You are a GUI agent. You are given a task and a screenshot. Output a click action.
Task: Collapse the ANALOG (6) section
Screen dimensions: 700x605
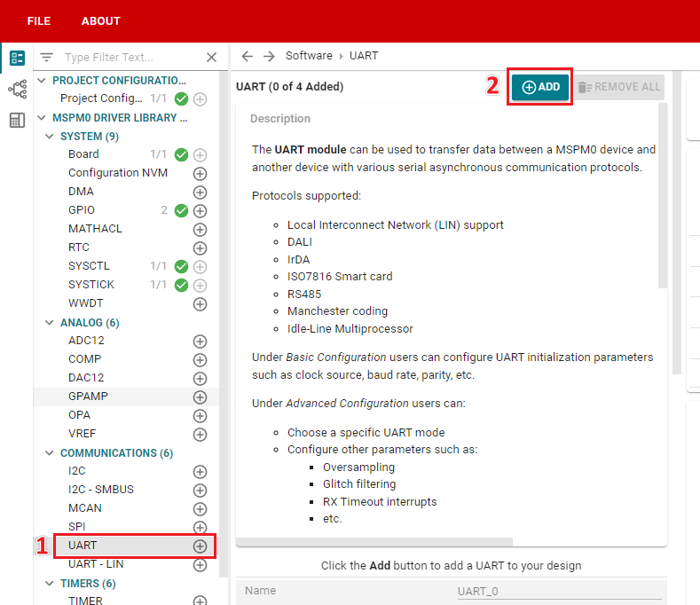click(x=50, y=322)
